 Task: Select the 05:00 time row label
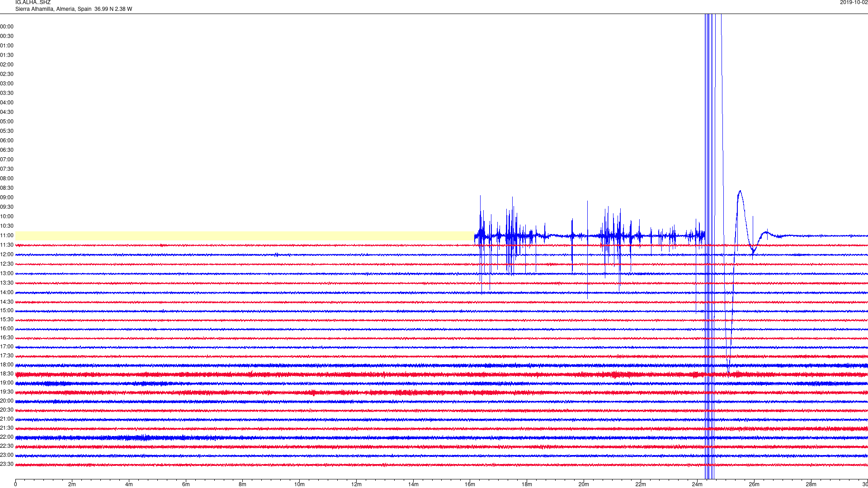7,122
